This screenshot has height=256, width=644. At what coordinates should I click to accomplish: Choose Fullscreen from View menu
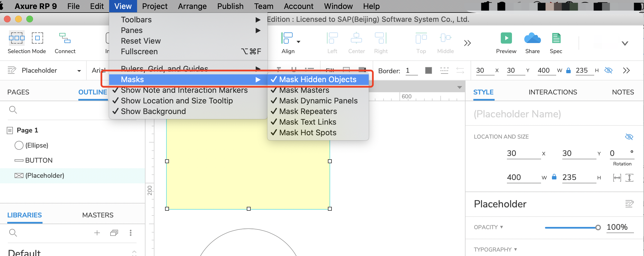pos(188,52)
